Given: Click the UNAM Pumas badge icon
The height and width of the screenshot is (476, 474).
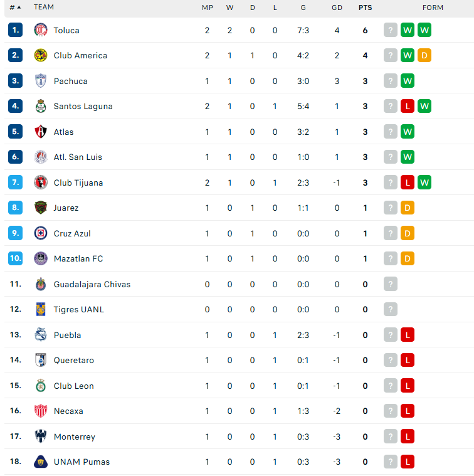Looking at the screenshot, I should (x=41, y=462).
